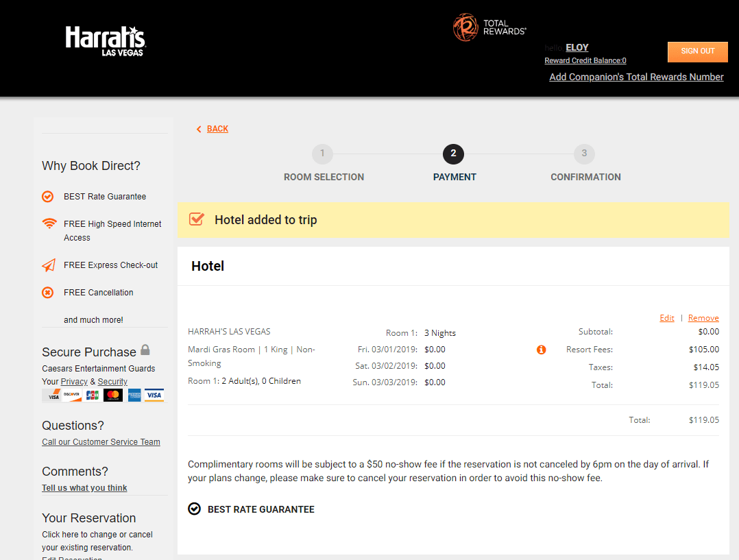Click the Your Reservation heading

[89, 518]
